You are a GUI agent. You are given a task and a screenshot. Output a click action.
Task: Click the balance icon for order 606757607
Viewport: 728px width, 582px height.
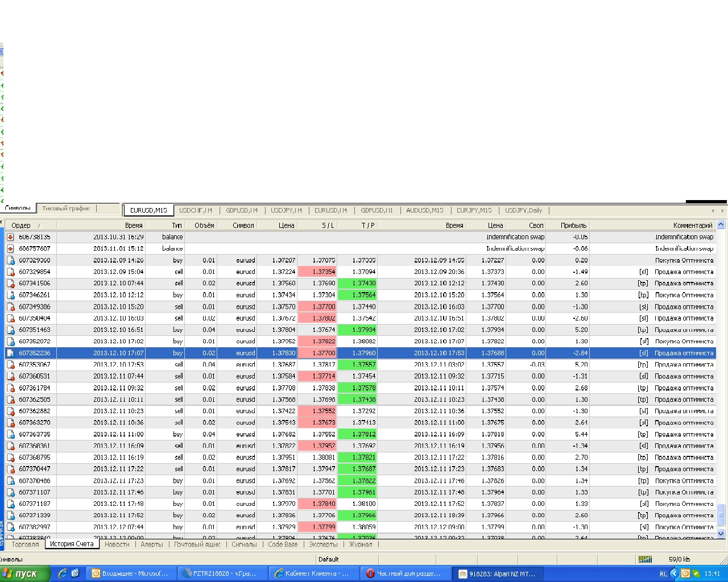[10, 248]
